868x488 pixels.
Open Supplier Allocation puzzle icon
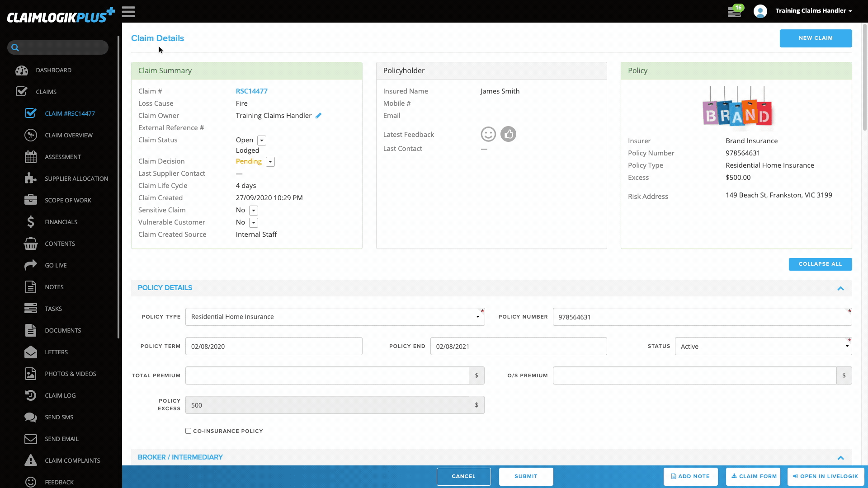pyautogui.click(x=31, y=178)
